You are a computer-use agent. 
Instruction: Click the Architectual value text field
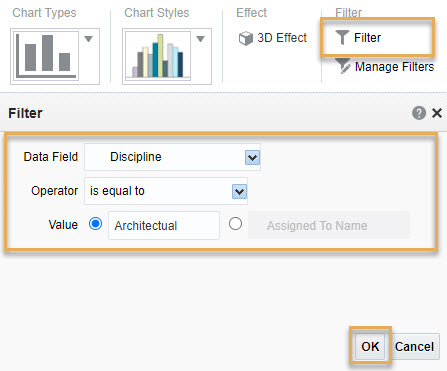164,225
